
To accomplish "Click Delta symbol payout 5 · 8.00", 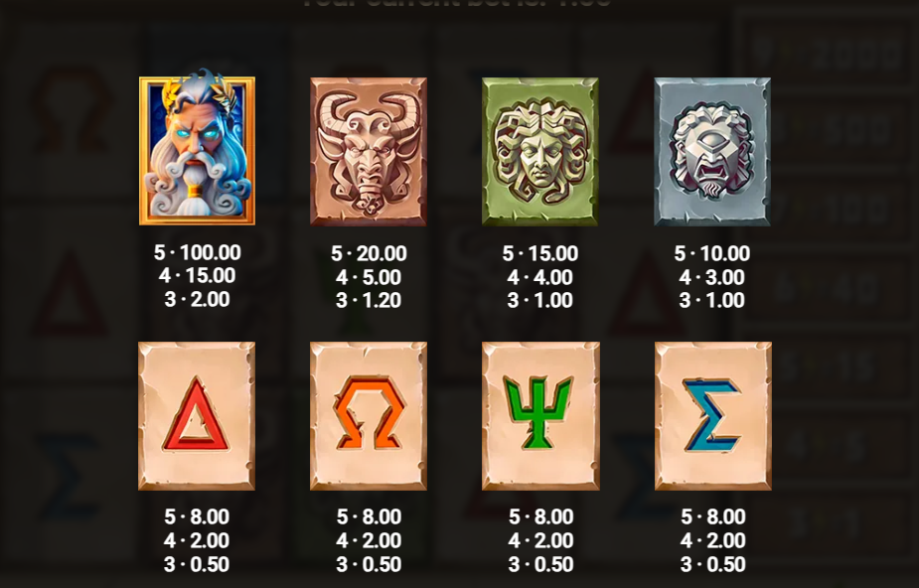I will pyautogui.click(x=197, y=516).
